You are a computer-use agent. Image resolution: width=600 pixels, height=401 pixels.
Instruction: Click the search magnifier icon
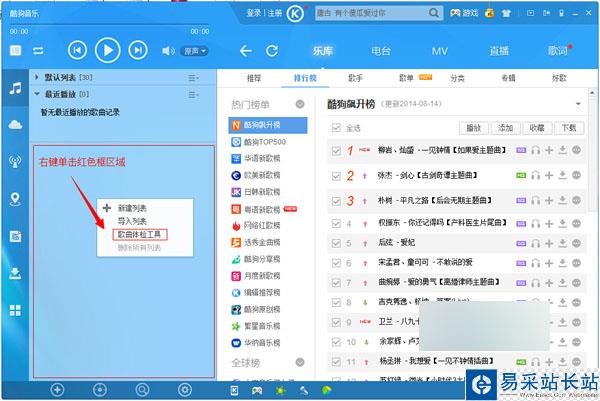point(434,13)
